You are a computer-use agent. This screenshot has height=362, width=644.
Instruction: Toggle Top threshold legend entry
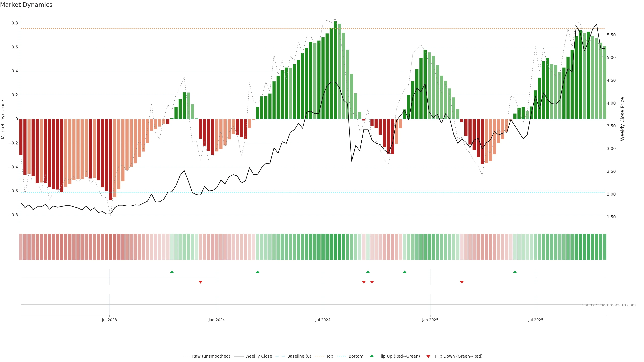[330, 356]
